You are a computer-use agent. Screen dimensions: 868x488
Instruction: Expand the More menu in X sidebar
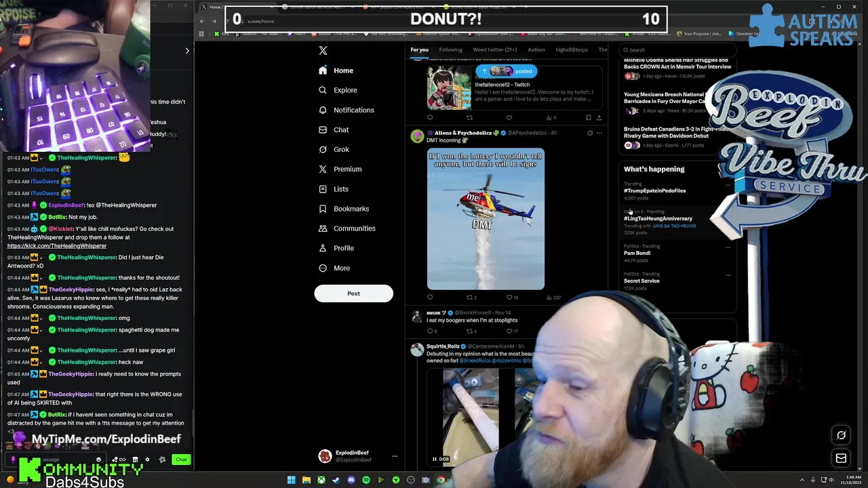point(334,268)
